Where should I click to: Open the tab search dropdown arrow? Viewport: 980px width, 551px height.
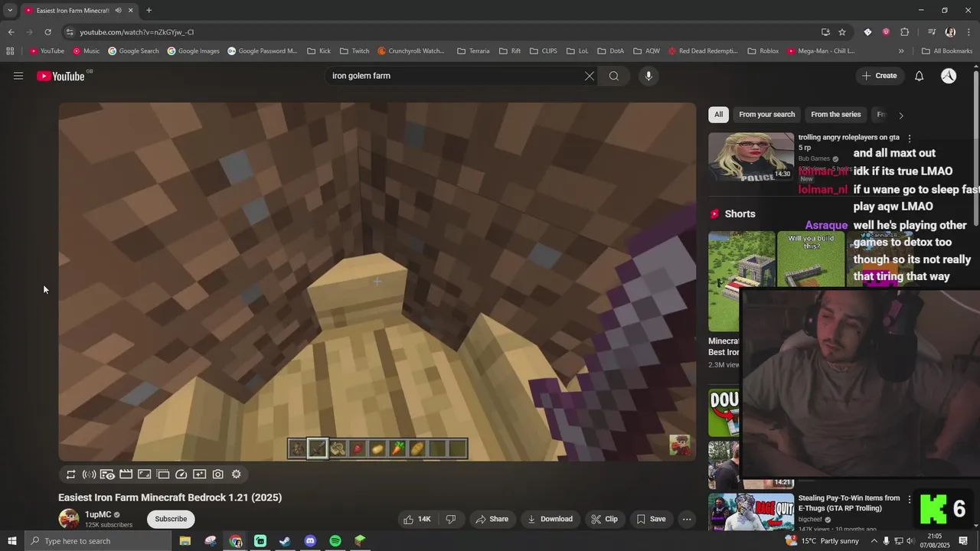pyautogui.click(x=10, y=11)
